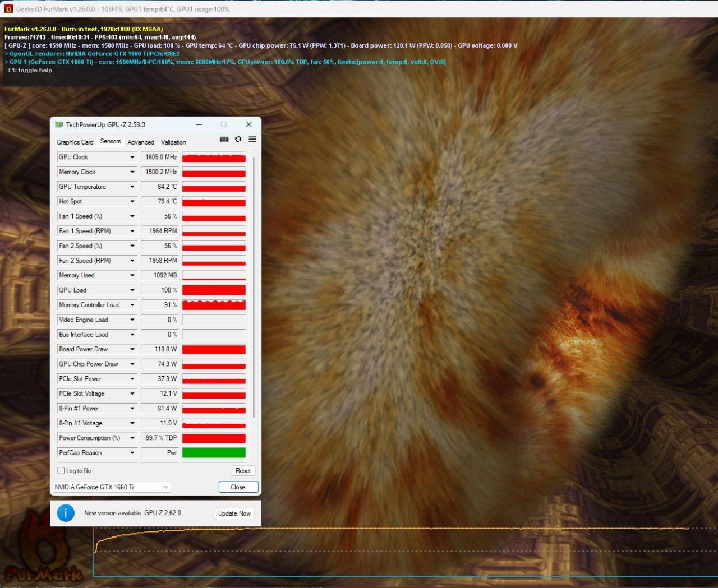Open the Validation tab
Screen dimensions: 718x588
pyautogui.click(x=173, y=142)
